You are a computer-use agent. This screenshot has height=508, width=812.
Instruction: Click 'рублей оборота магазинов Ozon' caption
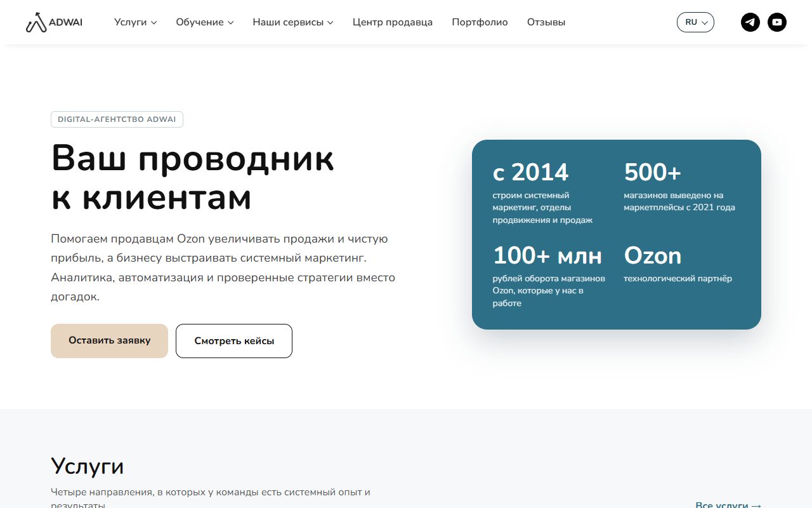549,291
